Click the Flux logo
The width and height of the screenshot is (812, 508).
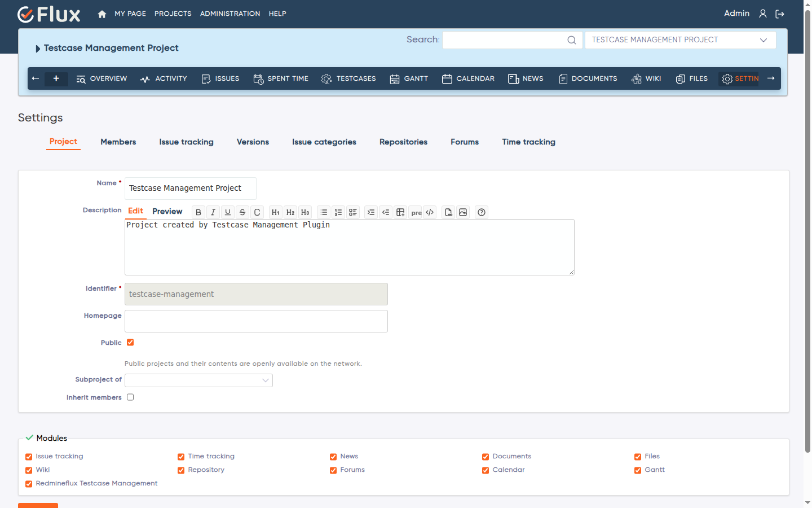point(49,14)
